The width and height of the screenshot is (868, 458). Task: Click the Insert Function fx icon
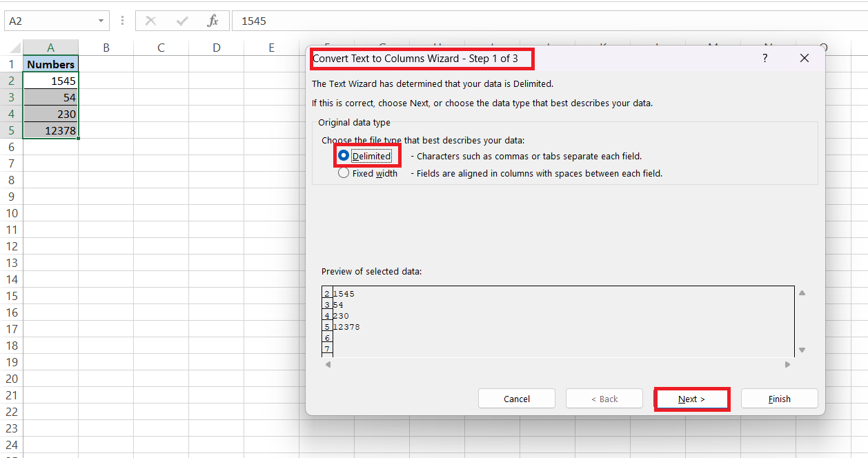(x=213, y=21)
